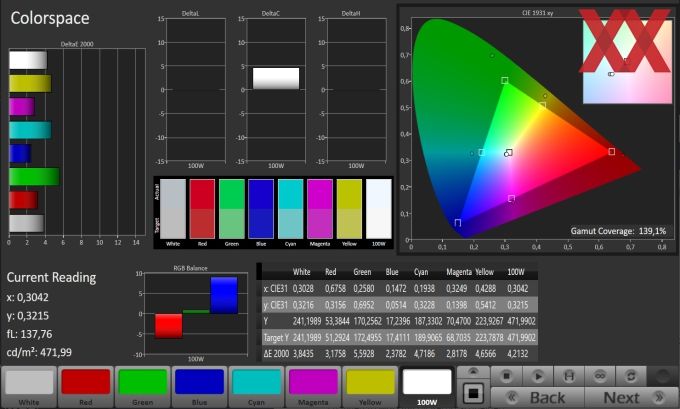Select the White swatch in the bottom strip

click(29, 386)
